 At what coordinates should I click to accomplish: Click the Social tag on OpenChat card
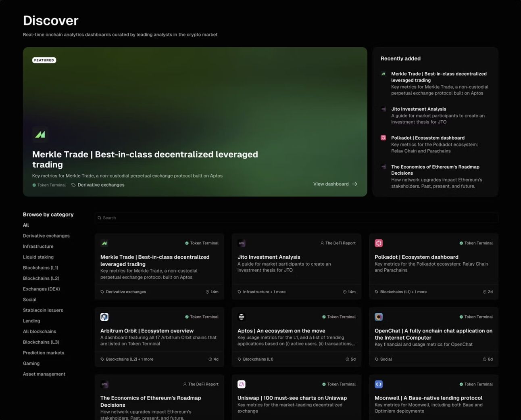click(x=383, y=359)
